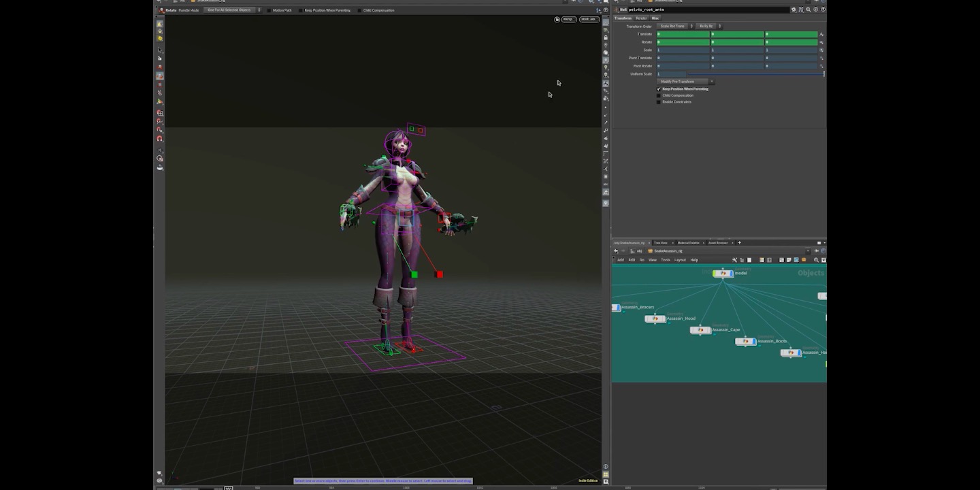The width and height of the screenshot is (980, 490).
Task: Click the network editor find magnifier
Action: [816, 260]
